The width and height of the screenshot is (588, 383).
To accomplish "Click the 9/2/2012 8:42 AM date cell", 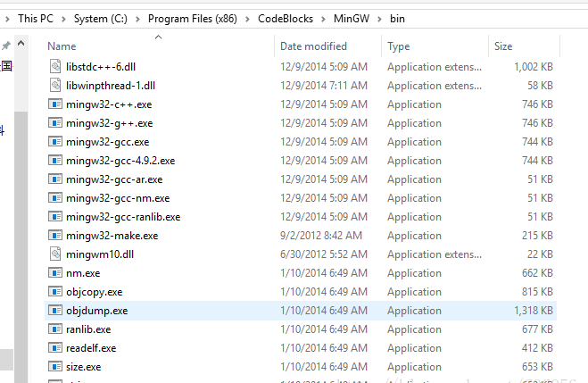I will point(321,236).
